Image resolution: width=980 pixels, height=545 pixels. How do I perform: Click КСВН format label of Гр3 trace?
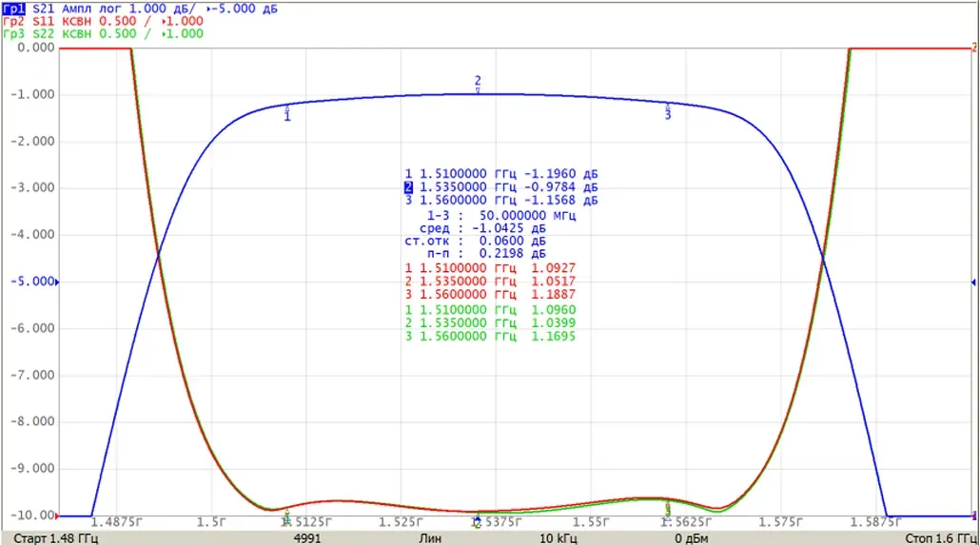[x=77, y=33]
